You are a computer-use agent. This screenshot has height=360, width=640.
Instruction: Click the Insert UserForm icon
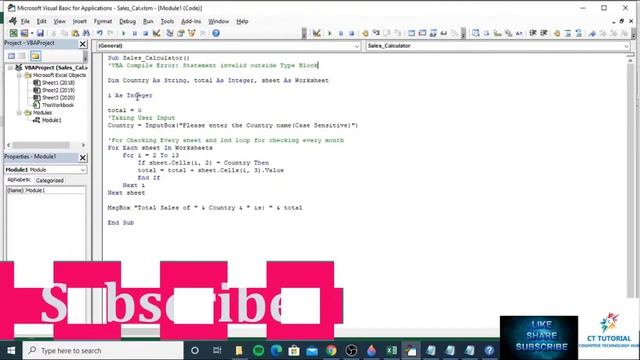[x=24, y=33]
